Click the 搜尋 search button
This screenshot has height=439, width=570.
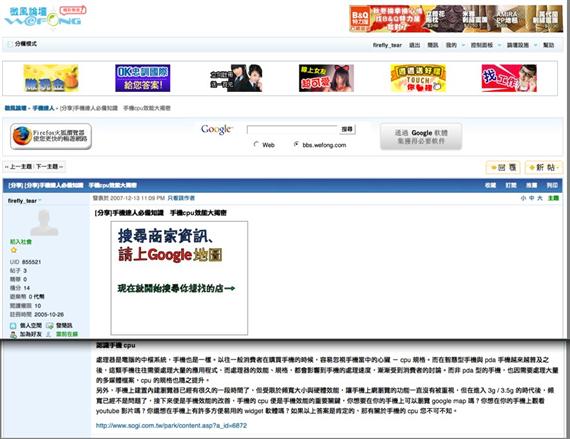(x=347, y=129)
